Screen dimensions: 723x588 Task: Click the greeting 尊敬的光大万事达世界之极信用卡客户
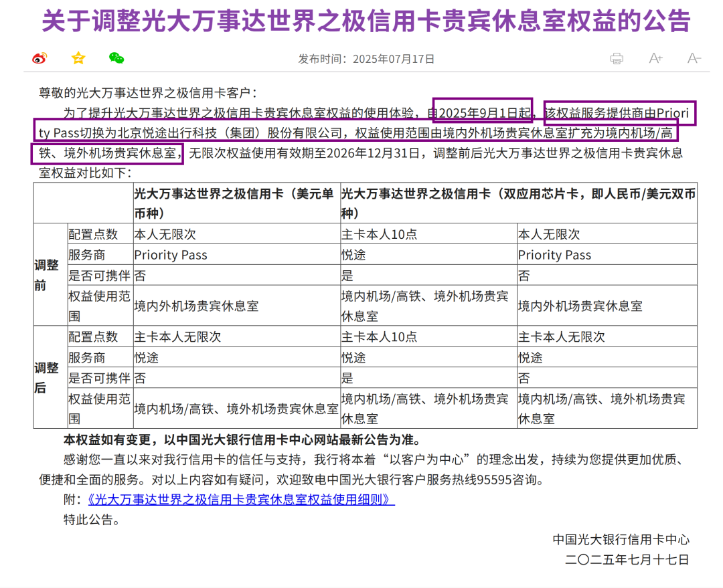(147, 93)
